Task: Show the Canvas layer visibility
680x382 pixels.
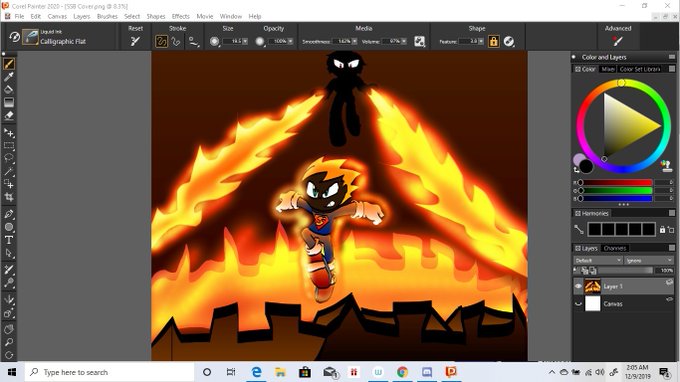Action: [x=578, y=304]
